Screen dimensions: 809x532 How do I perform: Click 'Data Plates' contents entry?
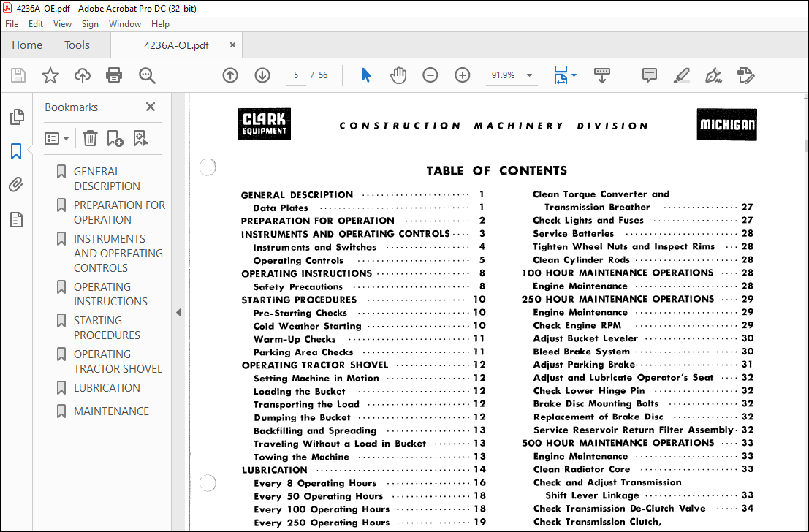280,208
